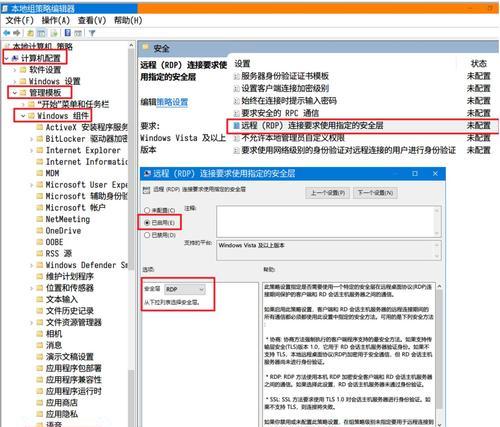Select the 文件历史记录 tree folder

click(70, 311)
